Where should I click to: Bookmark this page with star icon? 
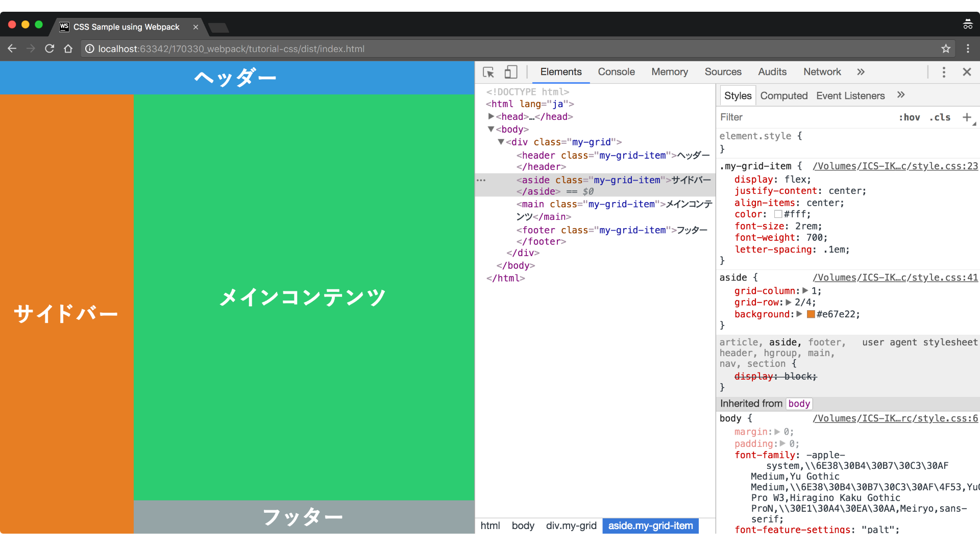pyautogui.click(x=945, y=48)
